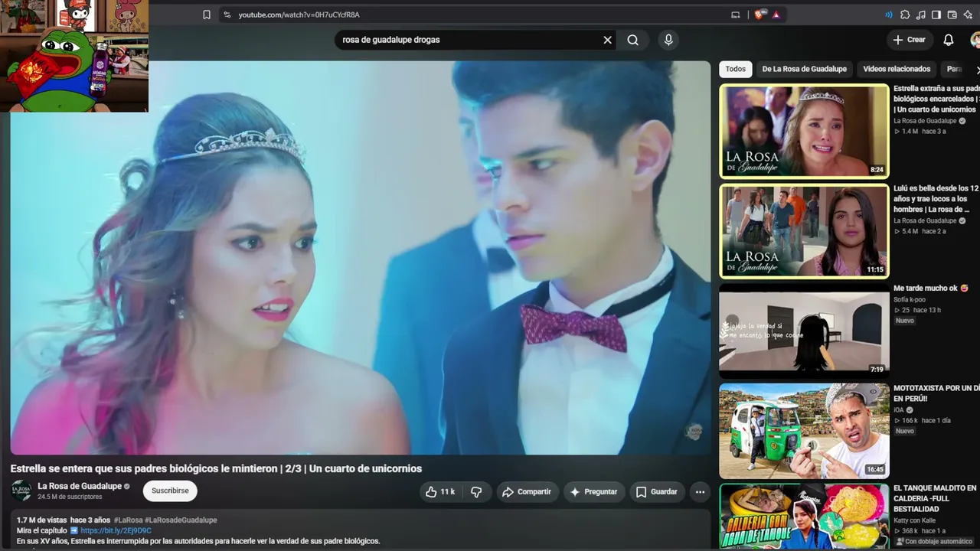Dislike the video with thumbs down

coord(476,492)
